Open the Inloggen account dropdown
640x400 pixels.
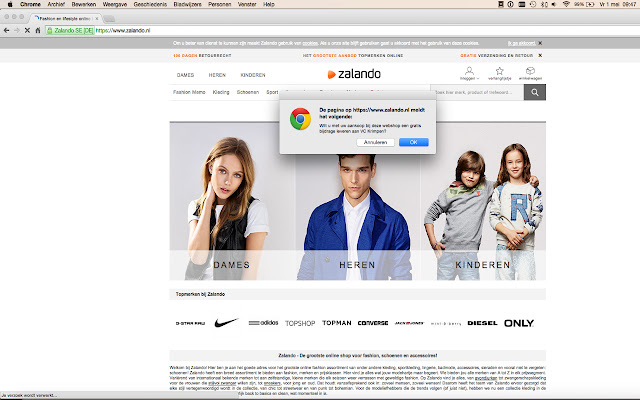coord(469,74)
